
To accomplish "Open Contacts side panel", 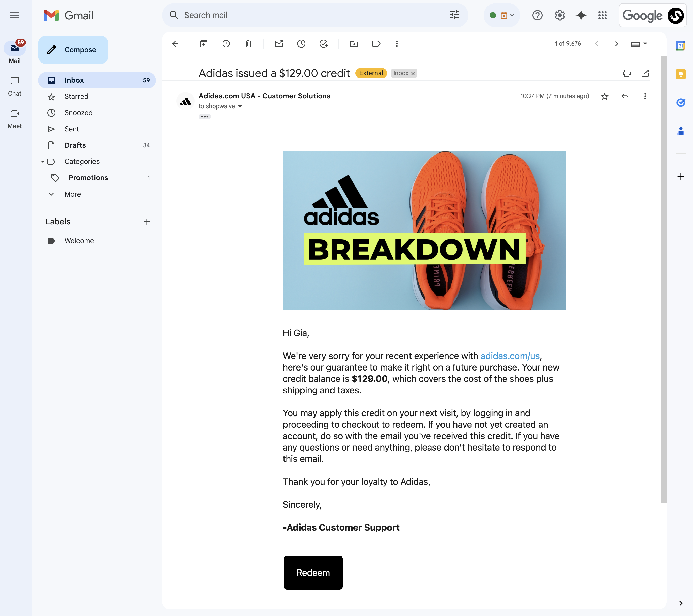I will coord(681,131).
